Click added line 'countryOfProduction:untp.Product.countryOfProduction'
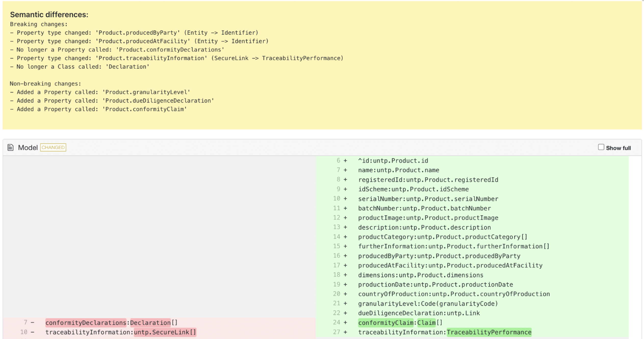Viewport: 644px width, 339px height. tap(454, 294)
